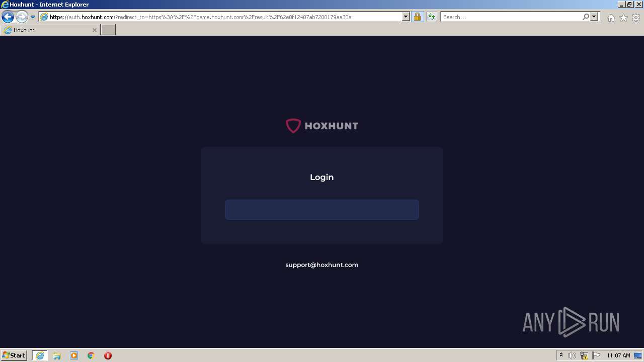
Task: Launch the media player taskbar icon
Action: (x=74, y=355)
